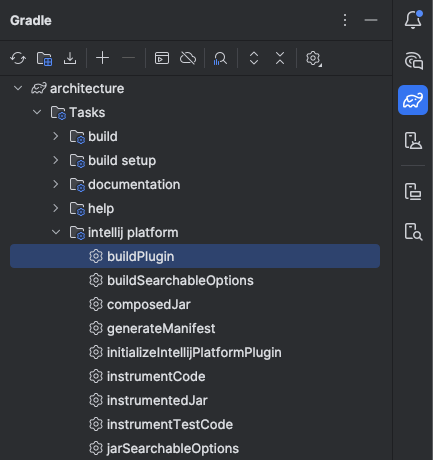Click Gradle elephant tool window button
Viewport: 433px width, 460px height.
pyautogui.click(x=413, y=100)
